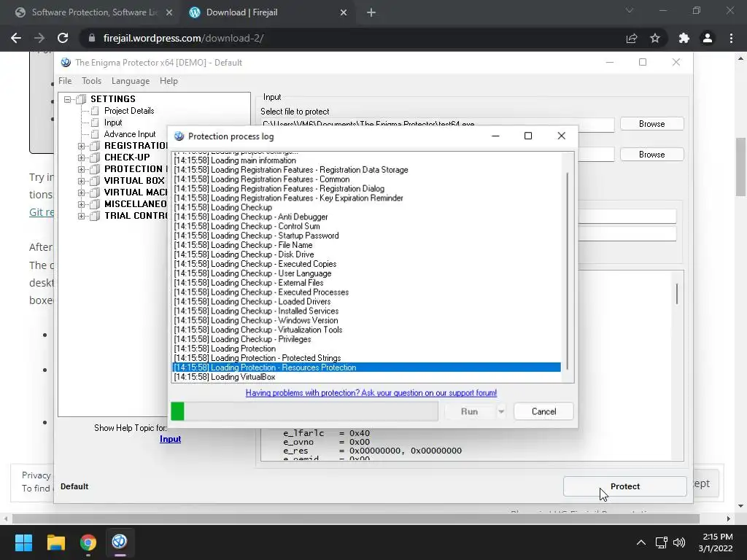Open a new Chrome tab
Viewport: 747px width, 560px height.
coord(371,12)
